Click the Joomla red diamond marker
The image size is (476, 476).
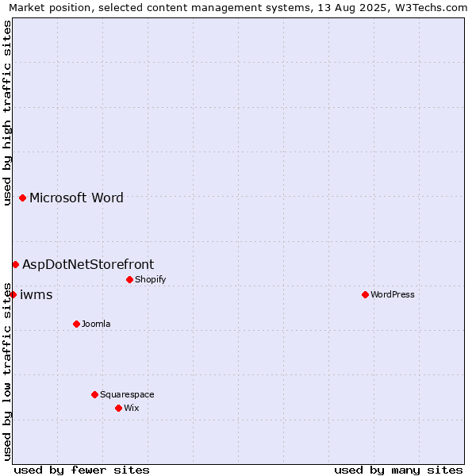click(76, 324)
